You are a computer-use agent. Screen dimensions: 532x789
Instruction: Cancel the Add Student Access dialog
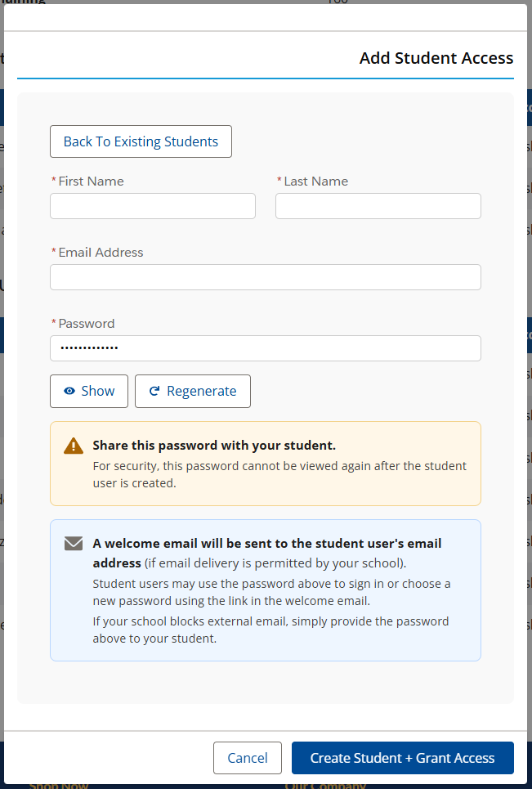point(248,758)
